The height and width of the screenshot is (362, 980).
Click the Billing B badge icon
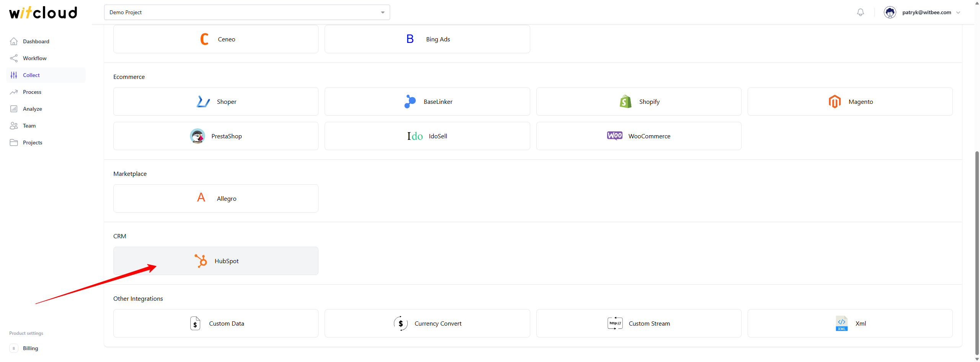tap(14, 348)
